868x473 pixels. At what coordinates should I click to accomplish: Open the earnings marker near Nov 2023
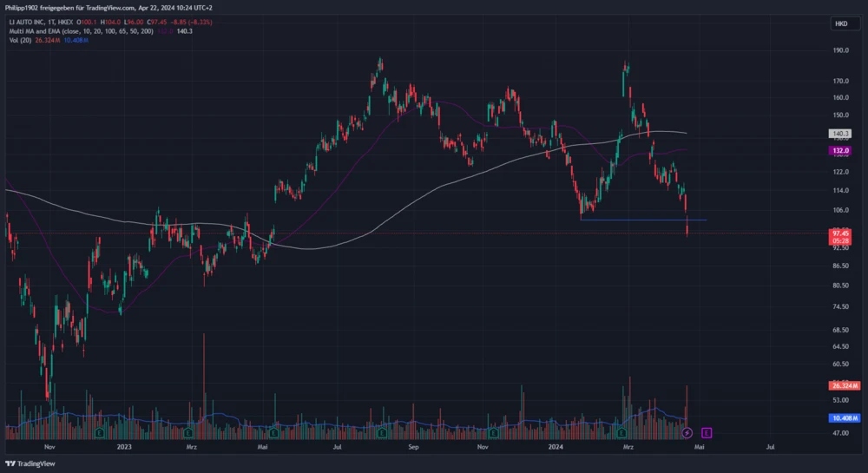tap(494, 431)
